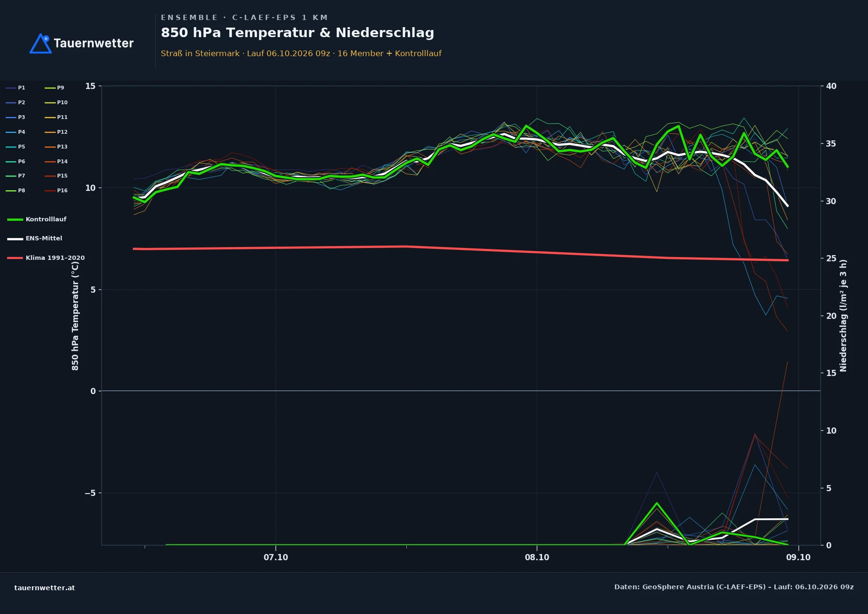Click the Daten: GeoSphere Austria footer credit
The image size is (868, 614).
coord(734,587)
